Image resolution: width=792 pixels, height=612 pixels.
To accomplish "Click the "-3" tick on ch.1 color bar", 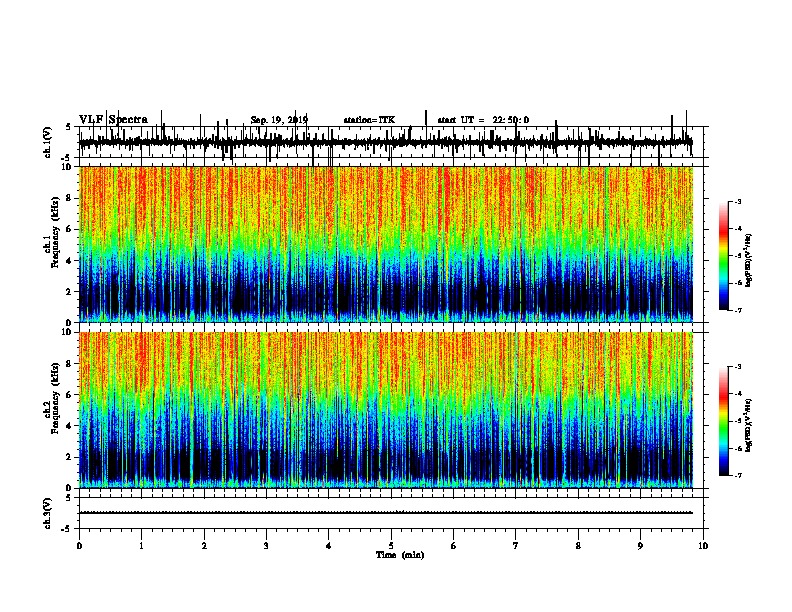I will [738, 201].
